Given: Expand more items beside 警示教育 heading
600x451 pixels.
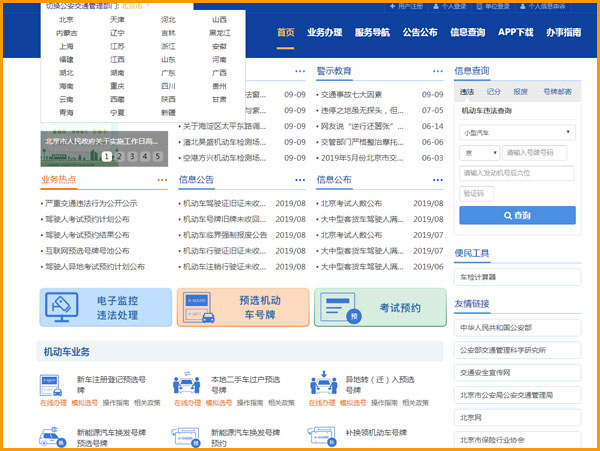Looking at the screenshot, I should 438,72.
